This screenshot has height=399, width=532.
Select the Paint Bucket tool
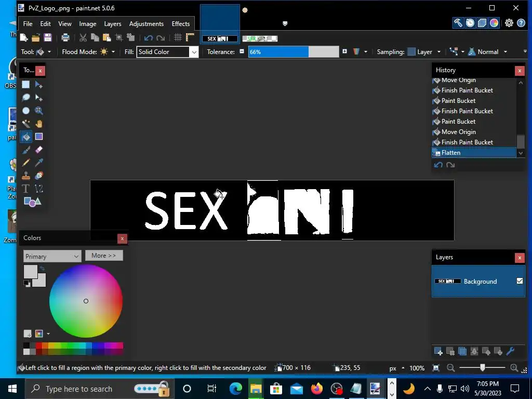point(26,137)
